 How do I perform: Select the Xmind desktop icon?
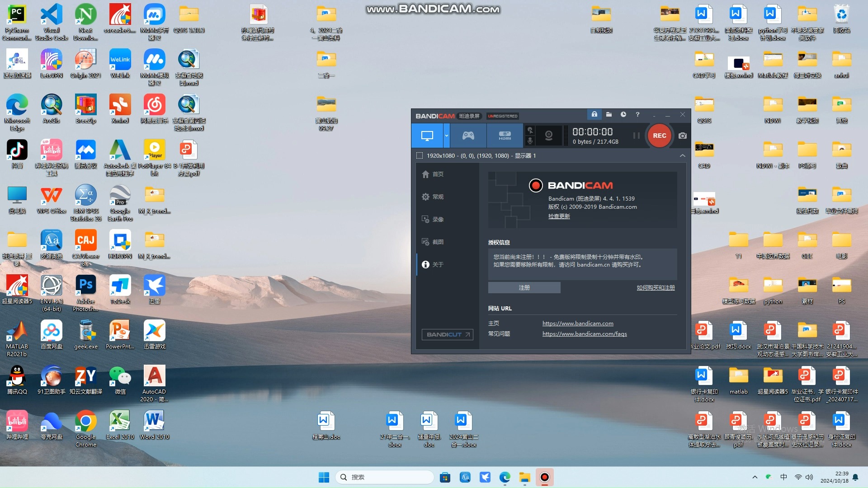coord(120,108)
